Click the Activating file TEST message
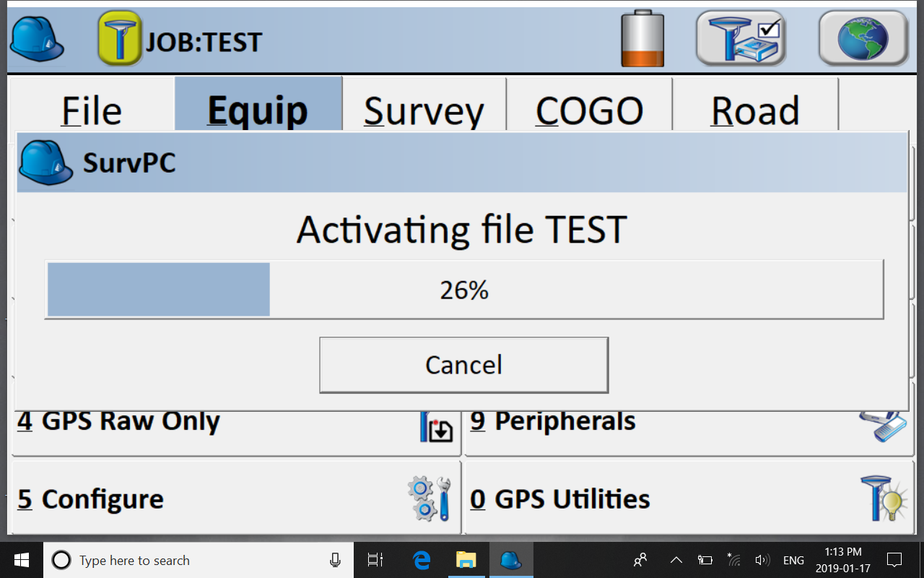The width and height of the screenshot is (924, 578). click(462, 230)
